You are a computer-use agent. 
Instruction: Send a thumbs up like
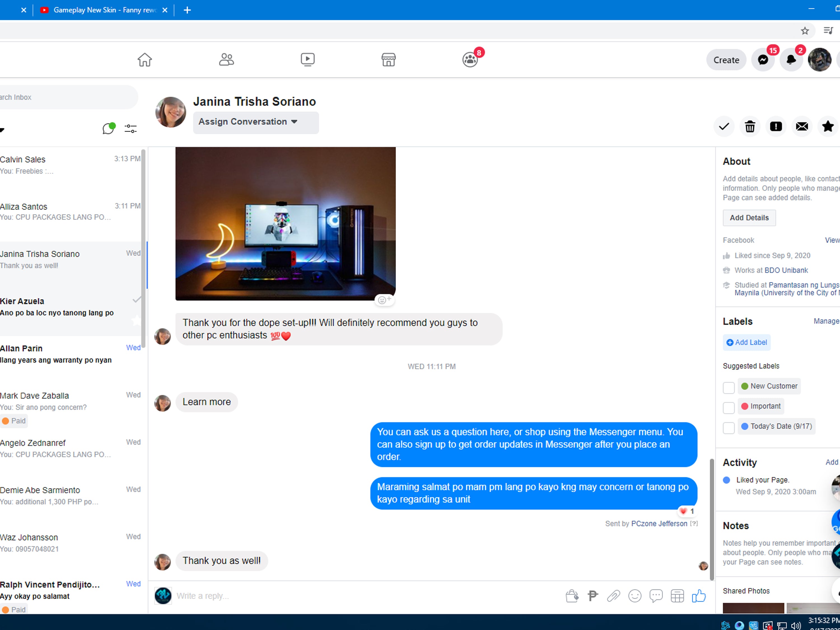point(698,596)
